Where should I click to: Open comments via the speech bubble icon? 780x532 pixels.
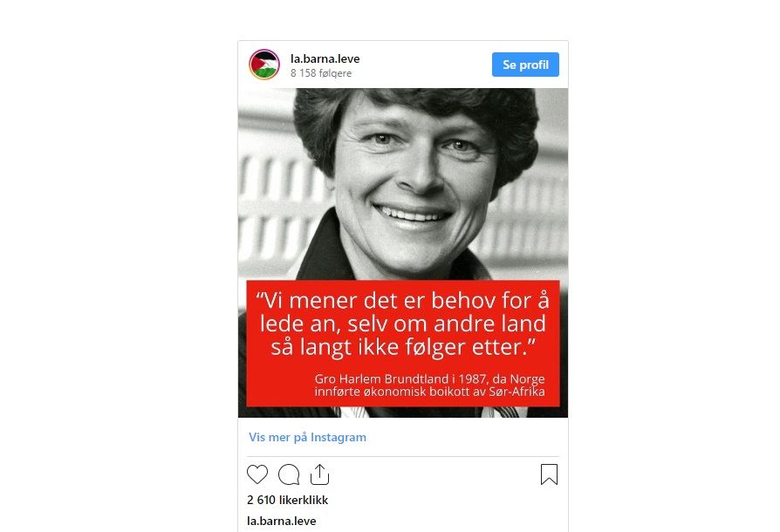coord(289,474)
